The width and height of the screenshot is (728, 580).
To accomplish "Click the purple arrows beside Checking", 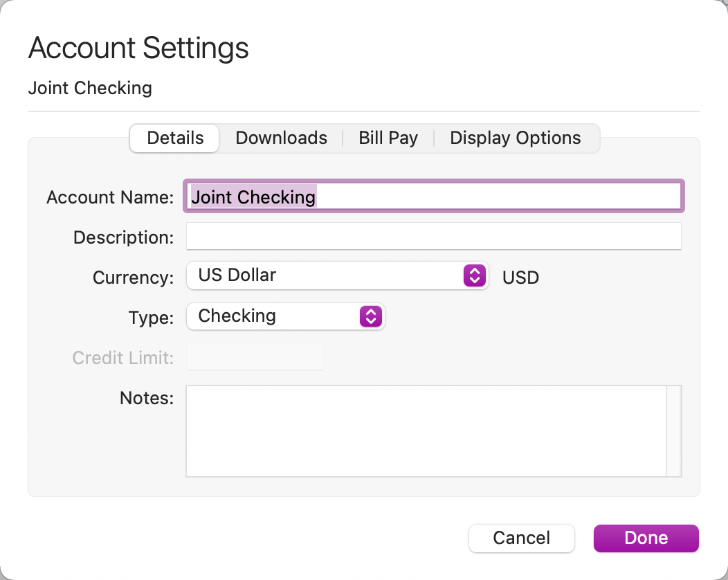I will [x=370, y=316].
